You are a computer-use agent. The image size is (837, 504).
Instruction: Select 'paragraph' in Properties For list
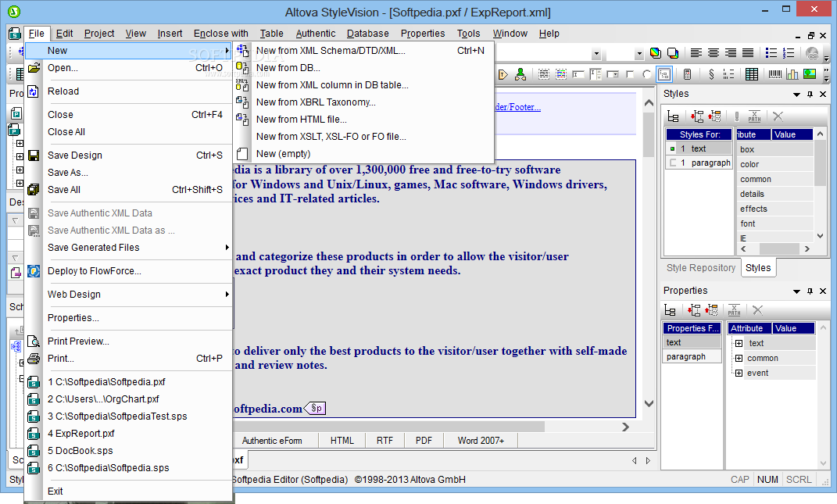click(692, 356)
